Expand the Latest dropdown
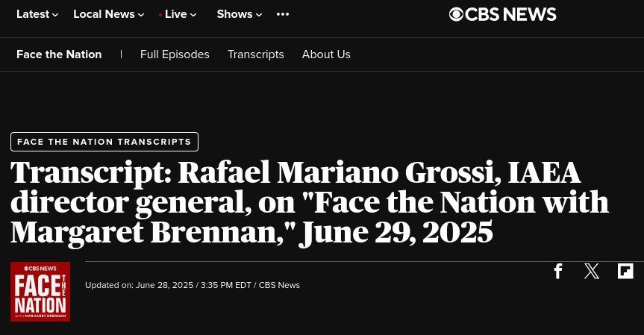 [37, 14]
